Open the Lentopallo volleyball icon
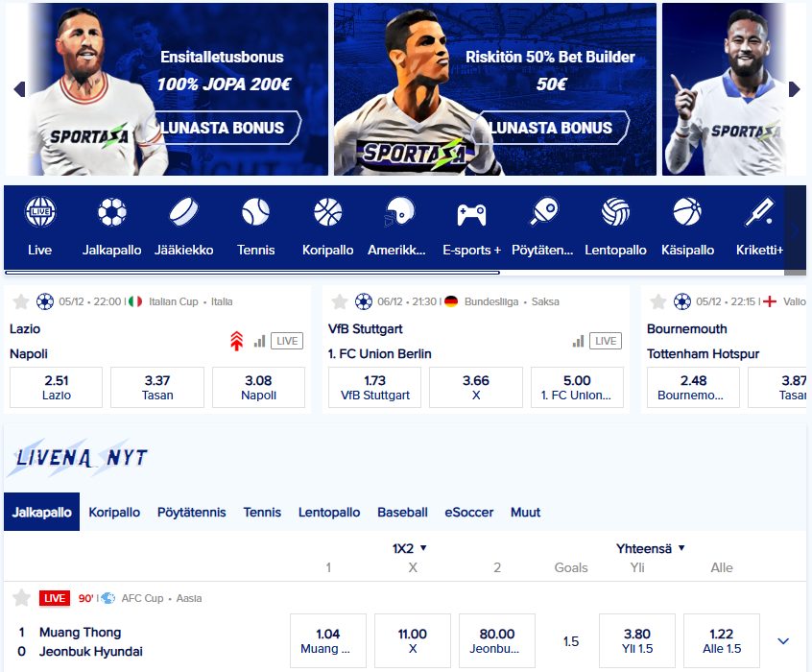This screenshot has height=672, width=812. tap(615, 212)
